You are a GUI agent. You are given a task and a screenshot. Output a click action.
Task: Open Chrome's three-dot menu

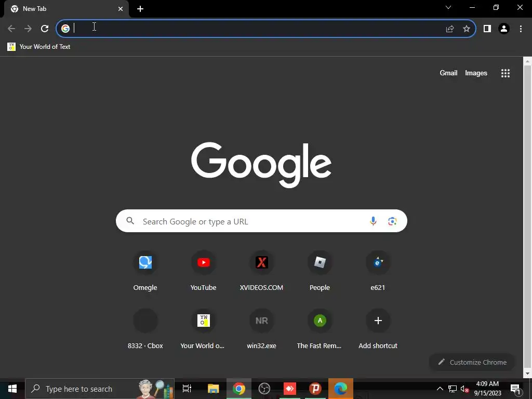pyautogui.click(x=521, y=29)
